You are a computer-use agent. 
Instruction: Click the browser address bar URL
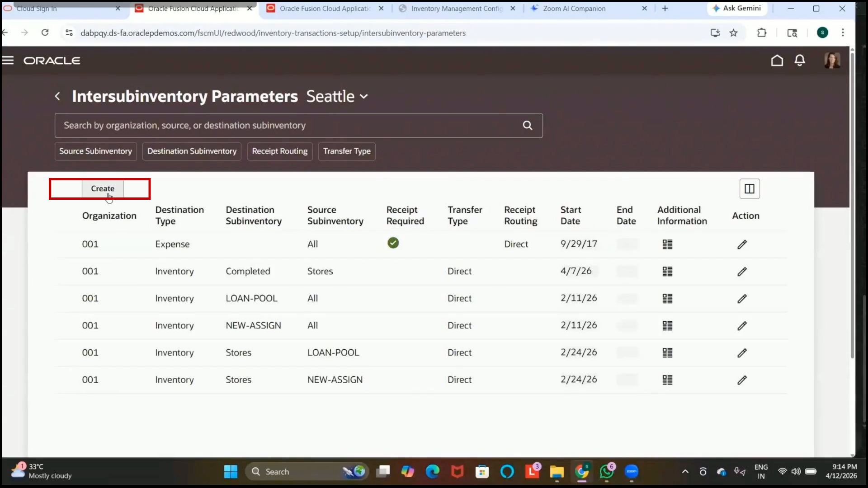(273, 33)
